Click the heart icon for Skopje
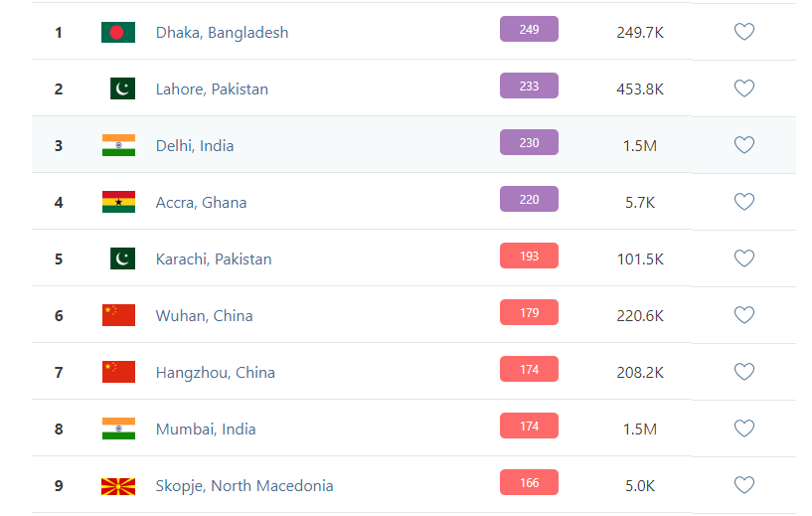This screenshot has height=516, width=812. (x=744, y=485)
